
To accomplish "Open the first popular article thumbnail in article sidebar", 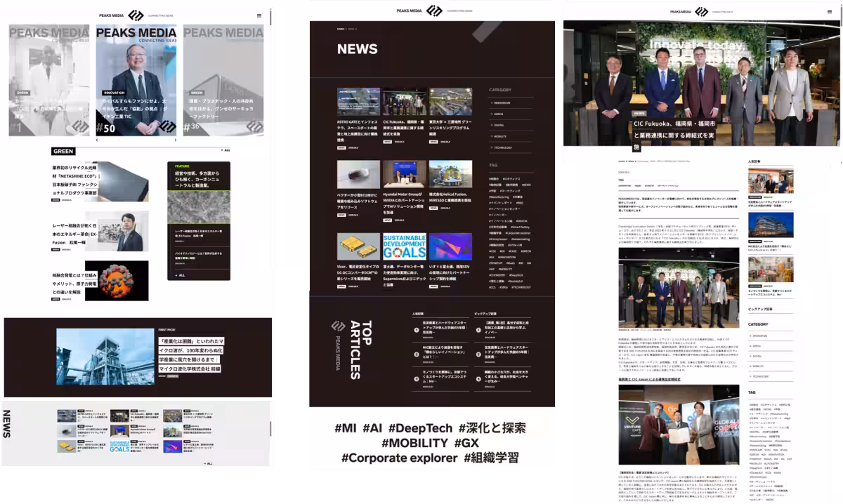I will [771, 180].
